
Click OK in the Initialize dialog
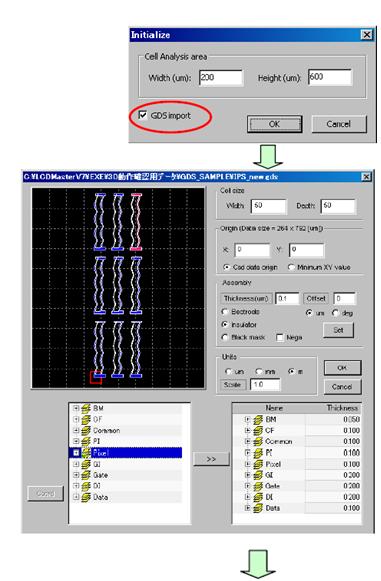[275, 124]
